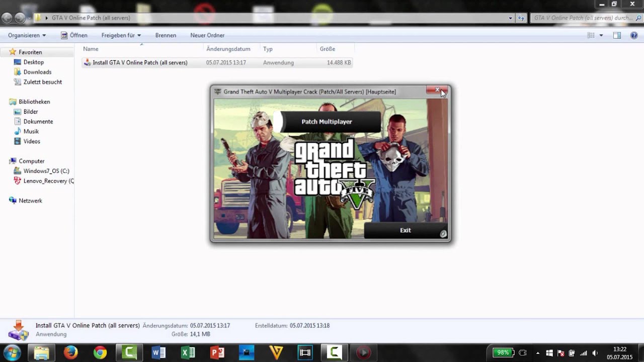Click the taskbar clock showing 13:22
The image size is (644, 362).
(x=620, y=353)
